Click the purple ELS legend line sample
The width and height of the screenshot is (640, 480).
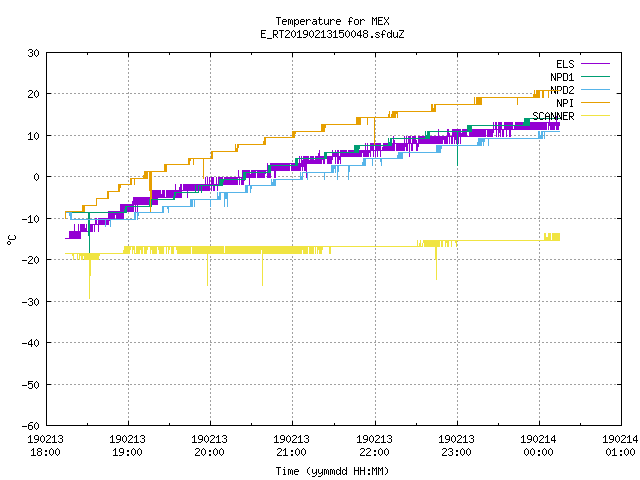click(595, 64)
